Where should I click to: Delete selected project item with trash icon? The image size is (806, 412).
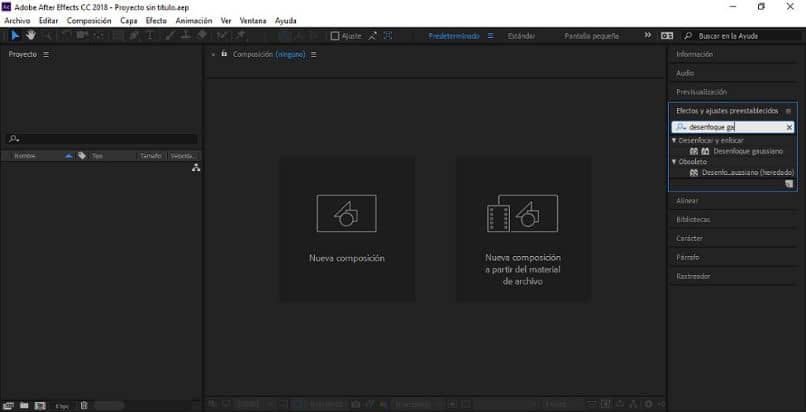coord(84,406)
